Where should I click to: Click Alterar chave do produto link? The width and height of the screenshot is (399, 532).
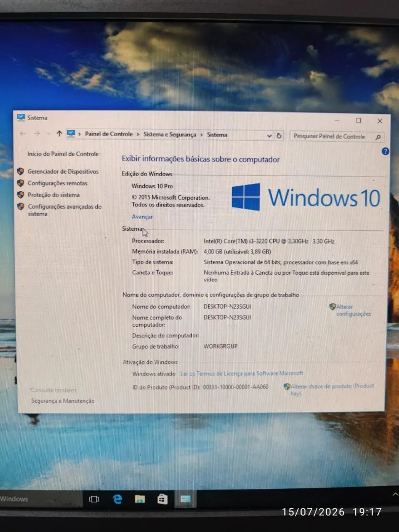332,389
